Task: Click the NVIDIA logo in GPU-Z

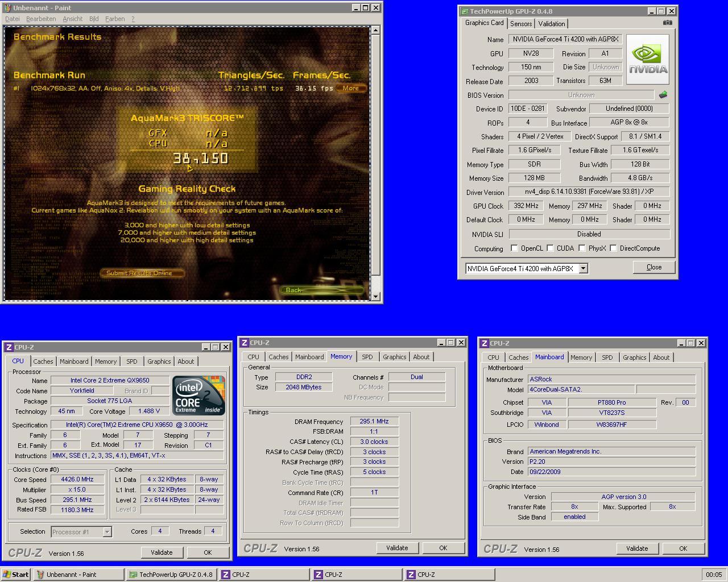Action: click(648, 60)
